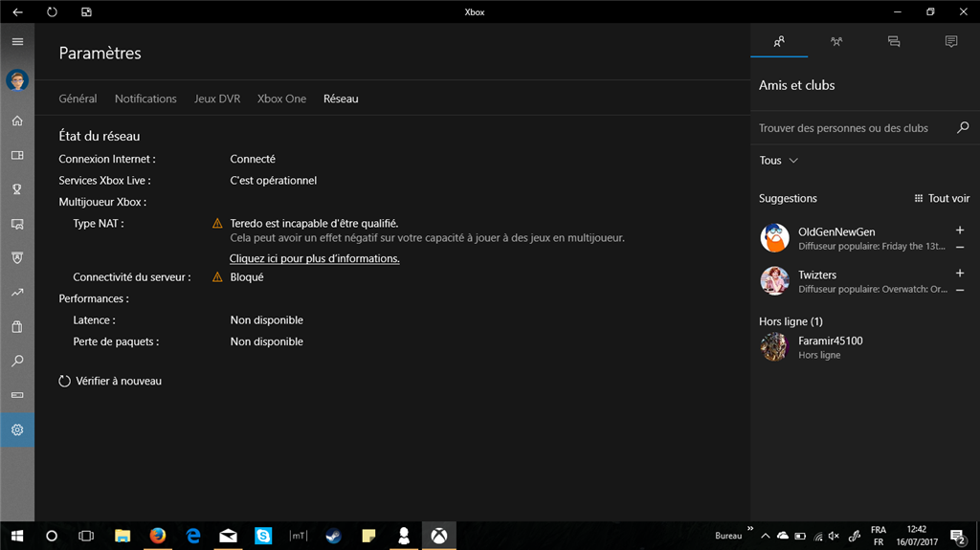This screenshot has width=980, height=550.
Task: Click server connectivity warning icon
Action: (x=217, y=276)
